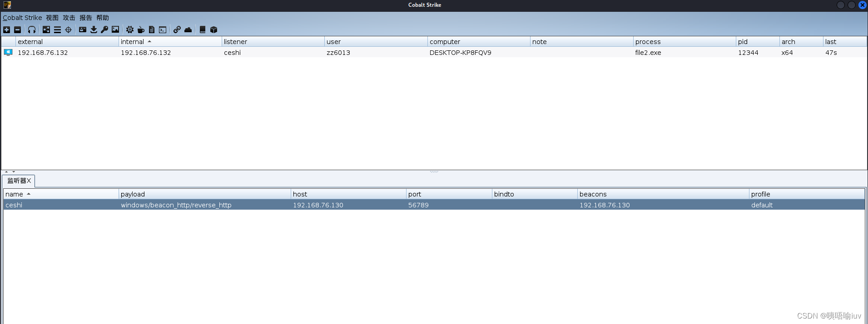The width and height of the screenshot is (868, 324).
Task: Close the Cobalt Strike window
Action: [x=862, y=5]
